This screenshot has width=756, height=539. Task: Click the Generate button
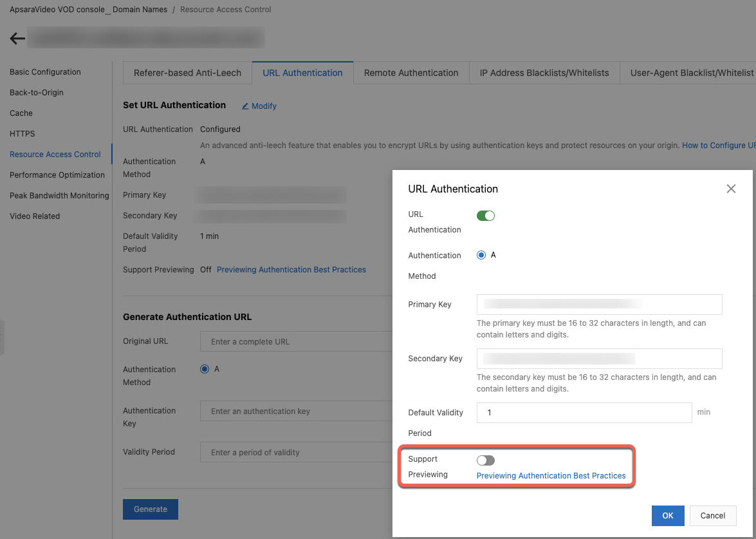click(151, 509)
